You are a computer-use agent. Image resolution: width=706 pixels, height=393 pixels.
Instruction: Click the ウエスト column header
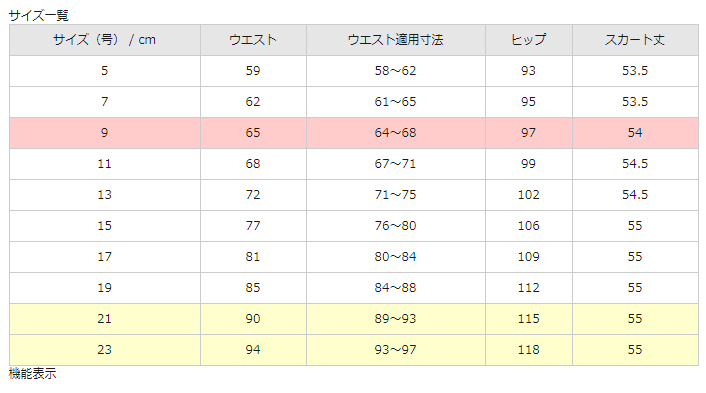tap(253, 40)
